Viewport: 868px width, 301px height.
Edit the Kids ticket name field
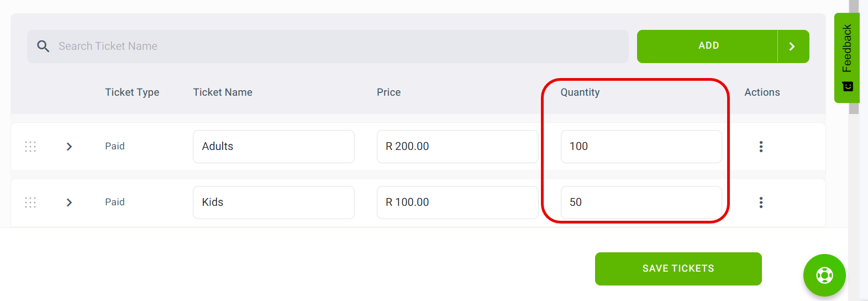click(x=273, y=203)
